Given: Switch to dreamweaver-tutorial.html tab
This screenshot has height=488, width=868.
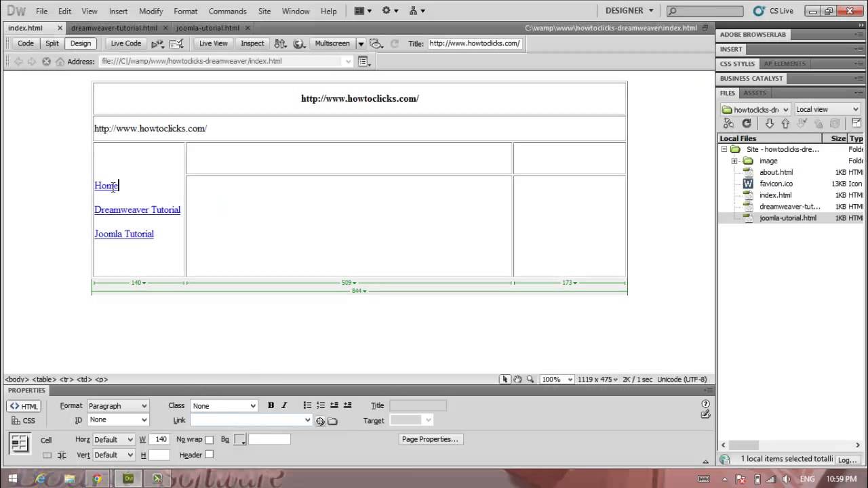Looking at the screenshot, I should coord(114,28).
